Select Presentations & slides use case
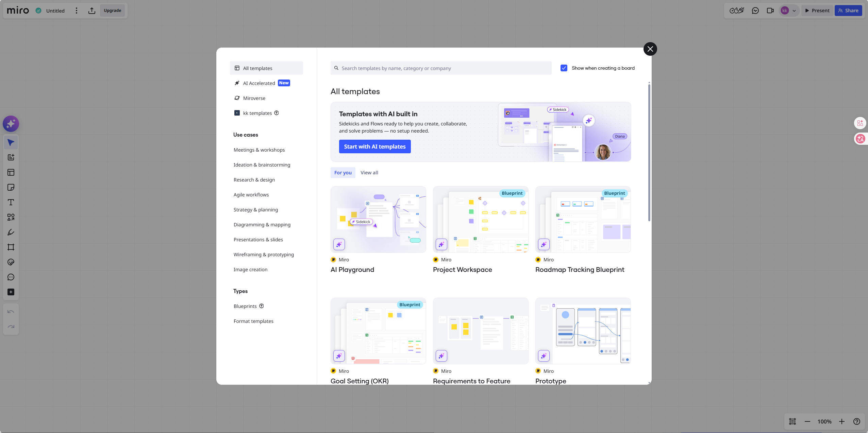Image resolution: width=868 pixels, height=433 pixels. coord(258,240)
